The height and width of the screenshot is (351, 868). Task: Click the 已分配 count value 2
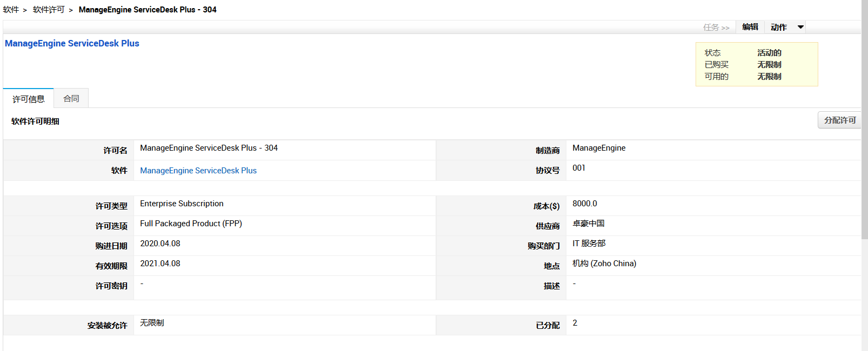tap(575, 323)
